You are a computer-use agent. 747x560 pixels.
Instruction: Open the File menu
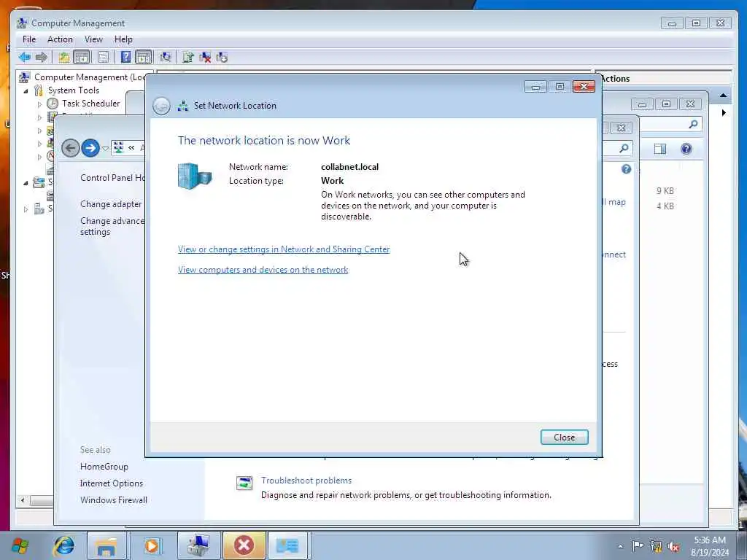[x=29, y=39]
